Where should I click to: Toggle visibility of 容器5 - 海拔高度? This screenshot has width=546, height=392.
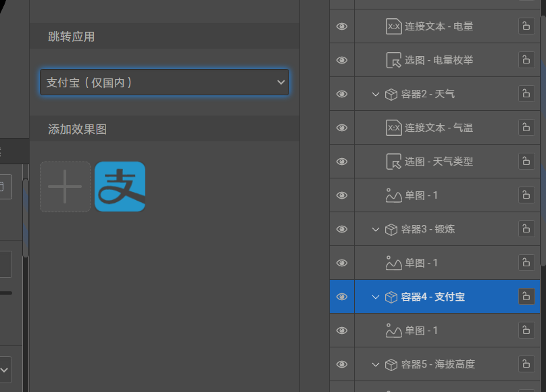[x=342, y=364]
